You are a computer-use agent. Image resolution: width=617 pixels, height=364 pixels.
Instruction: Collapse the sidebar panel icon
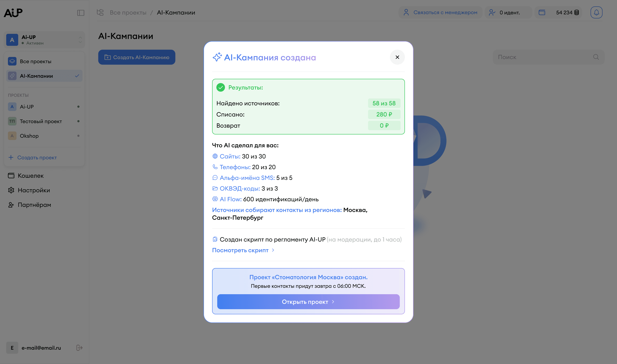click(81, 13)
